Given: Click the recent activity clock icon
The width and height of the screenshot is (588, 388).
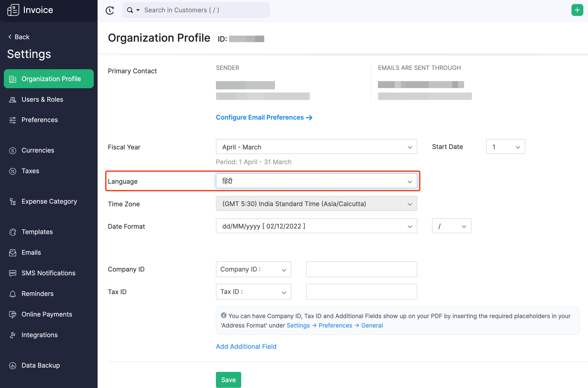Looking at the screenshot, I should coord(109,10).
